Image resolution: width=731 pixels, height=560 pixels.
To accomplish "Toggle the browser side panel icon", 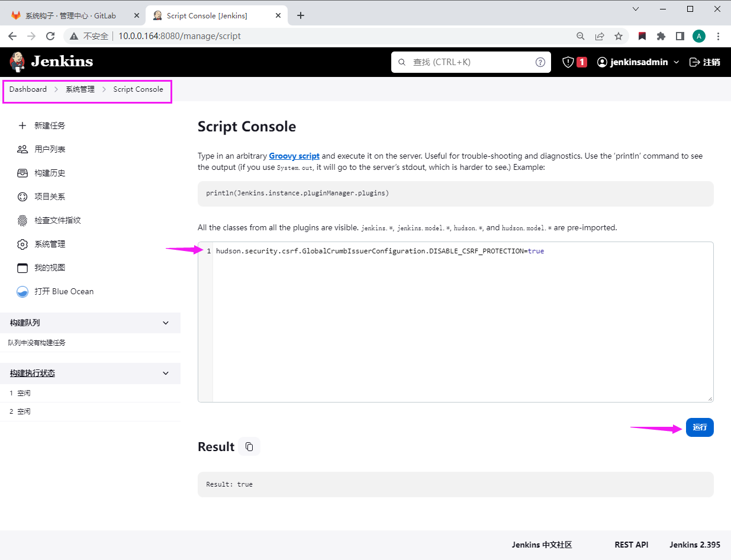I will (680, 36).
